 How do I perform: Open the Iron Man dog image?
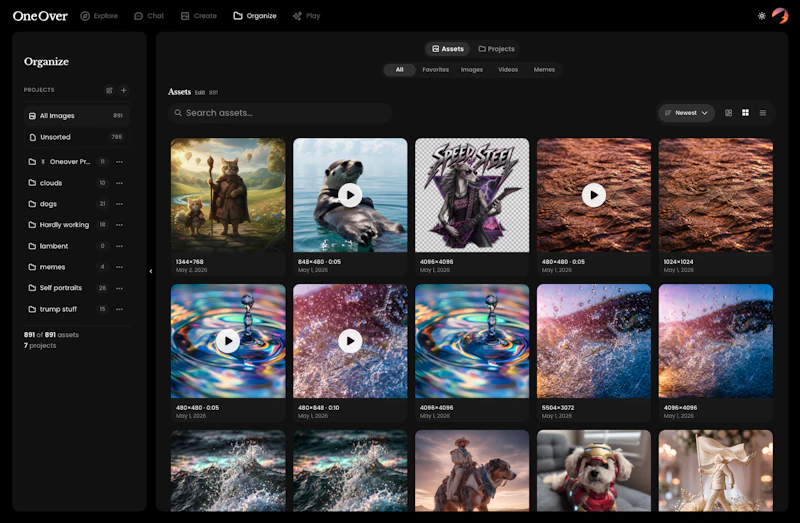[594, 470]
